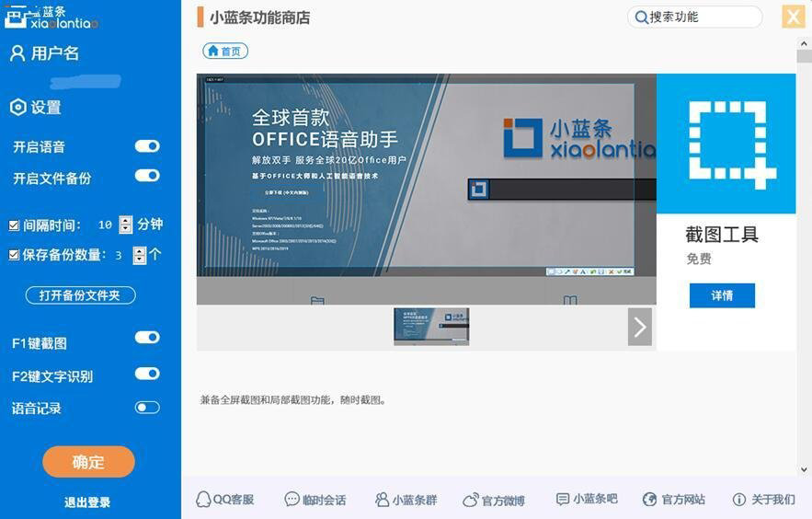Image resolution: width=812 pixels, height=519 pixels.
Task: Click the 关于我们 info icon
Action: coord(739,500)
